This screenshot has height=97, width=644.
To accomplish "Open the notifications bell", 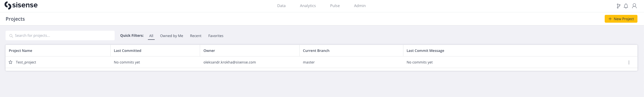I will coord(626,6).
